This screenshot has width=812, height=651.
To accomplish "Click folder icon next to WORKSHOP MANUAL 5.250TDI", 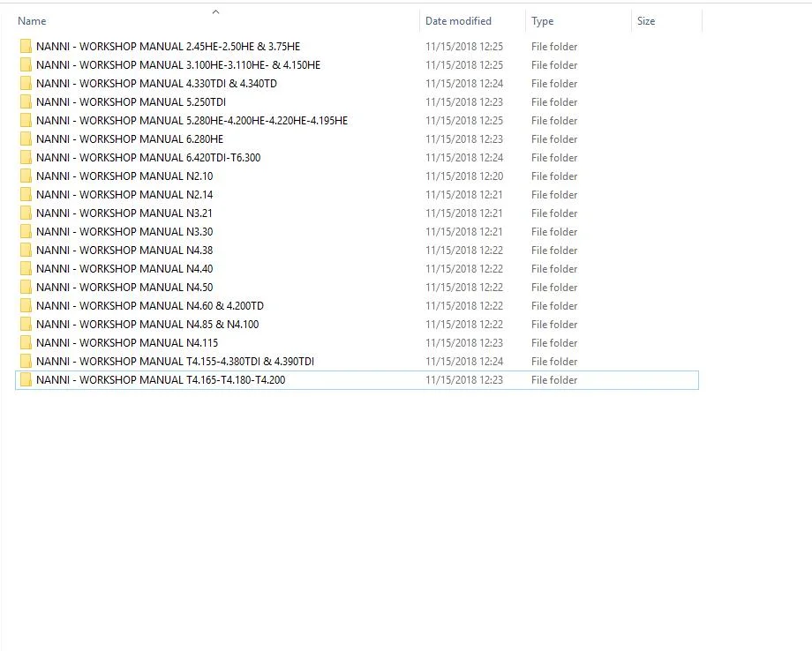I will coord(26,102).
